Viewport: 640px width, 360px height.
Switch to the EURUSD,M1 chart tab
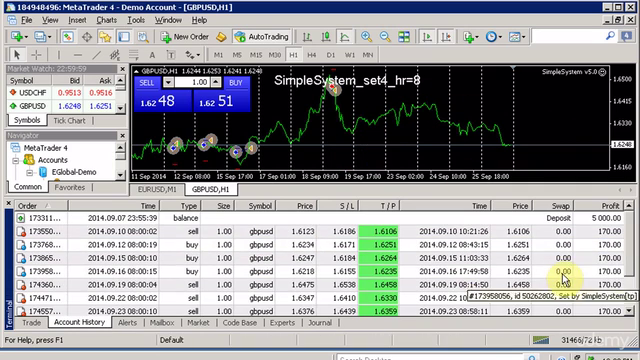(x=157, y=189)
